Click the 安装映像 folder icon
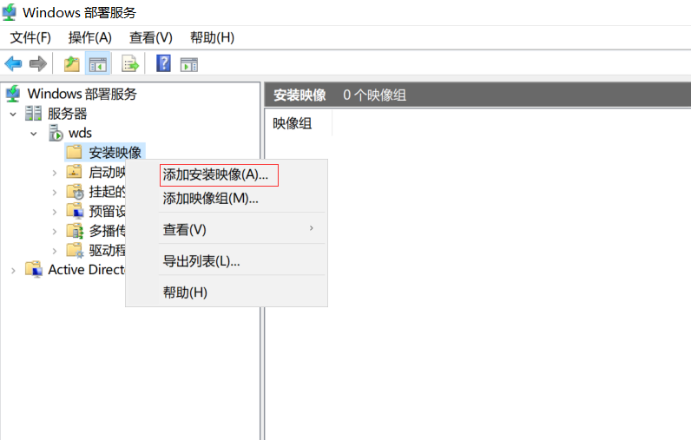Screen dimensions: 691x440 [x=74, y=152]
